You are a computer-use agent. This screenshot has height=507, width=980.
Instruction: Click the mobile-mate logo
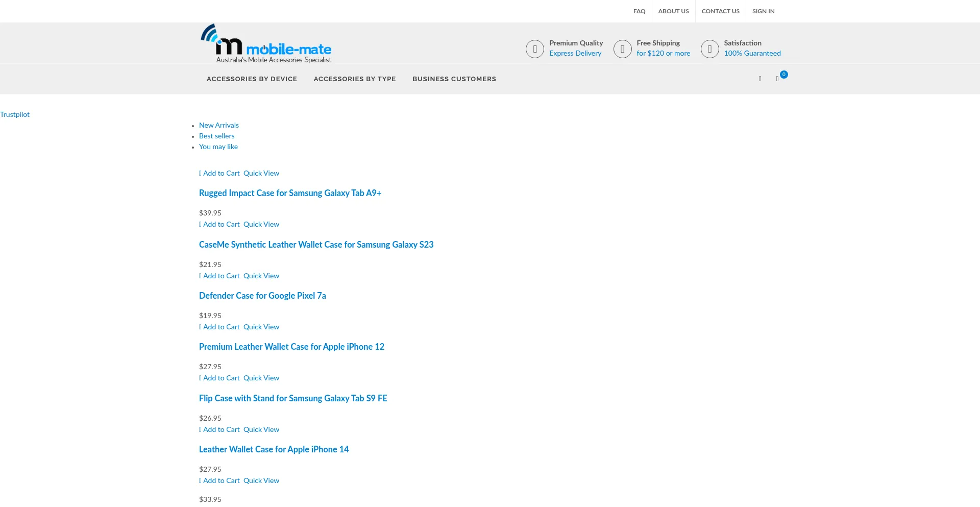click(266, 43)
